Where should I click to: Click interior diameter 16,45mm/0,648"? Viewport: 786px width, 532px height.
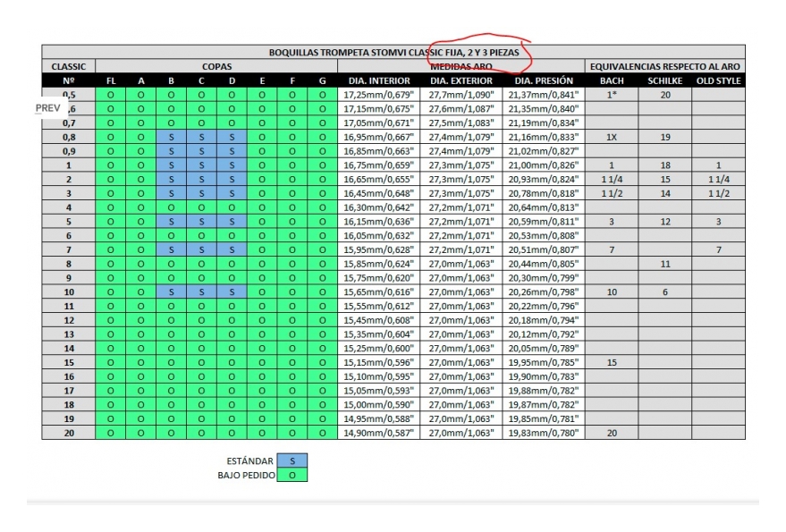point(379,193)
